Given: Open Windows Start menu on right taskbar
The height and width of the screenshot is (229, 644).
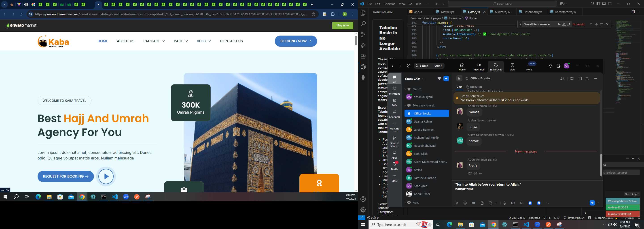Looking at the screenshot, I should [x=363, y=225].
